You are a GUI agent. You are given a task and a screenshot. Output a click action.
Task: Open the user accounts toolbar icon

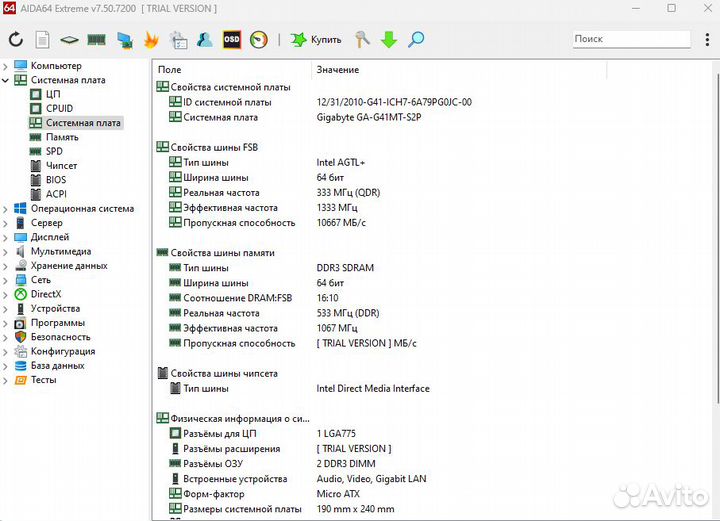205,39
